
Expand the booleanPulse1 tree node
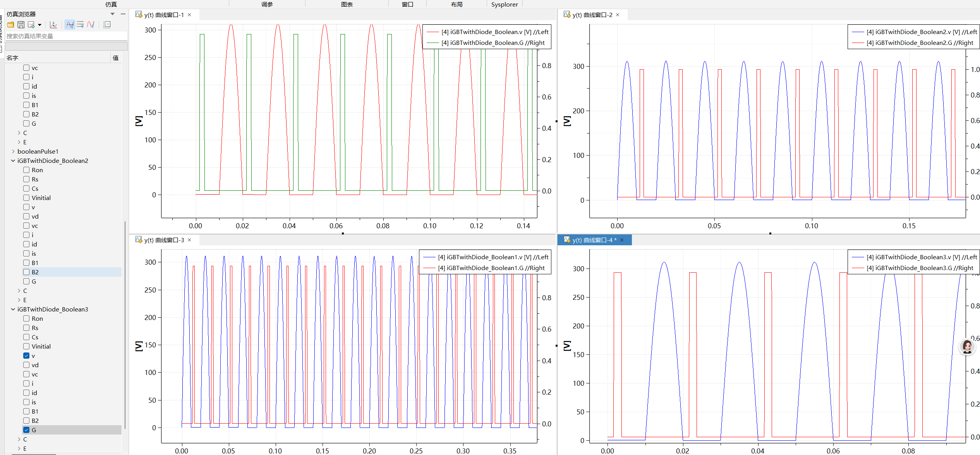click(13, 151)
